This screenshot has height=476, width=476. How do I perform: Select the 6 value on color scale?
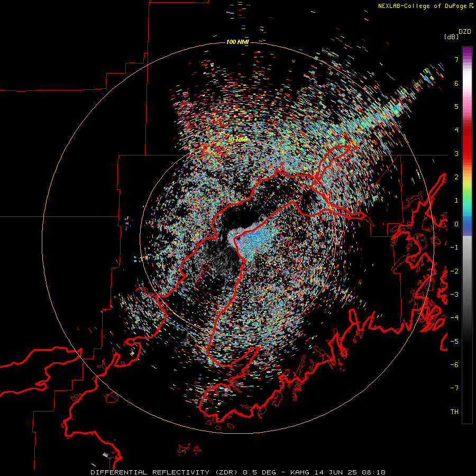tap(456, 83)
